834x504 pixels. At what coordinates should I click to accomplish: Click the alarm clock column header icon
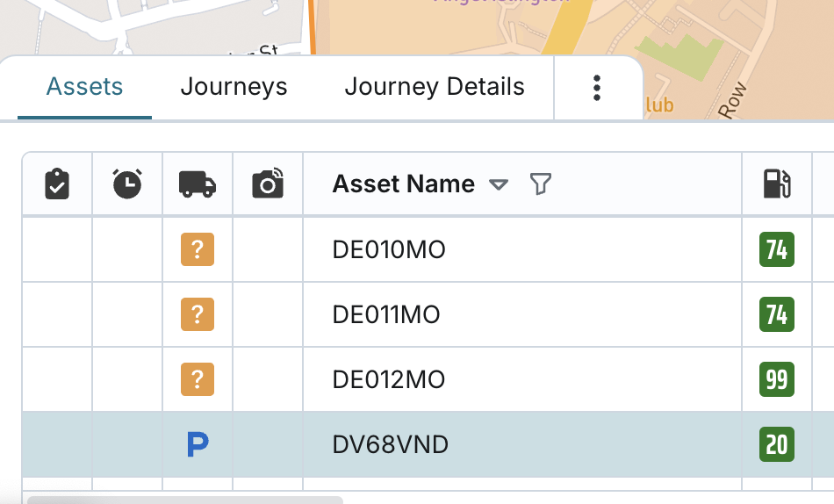tap(127, 184)
